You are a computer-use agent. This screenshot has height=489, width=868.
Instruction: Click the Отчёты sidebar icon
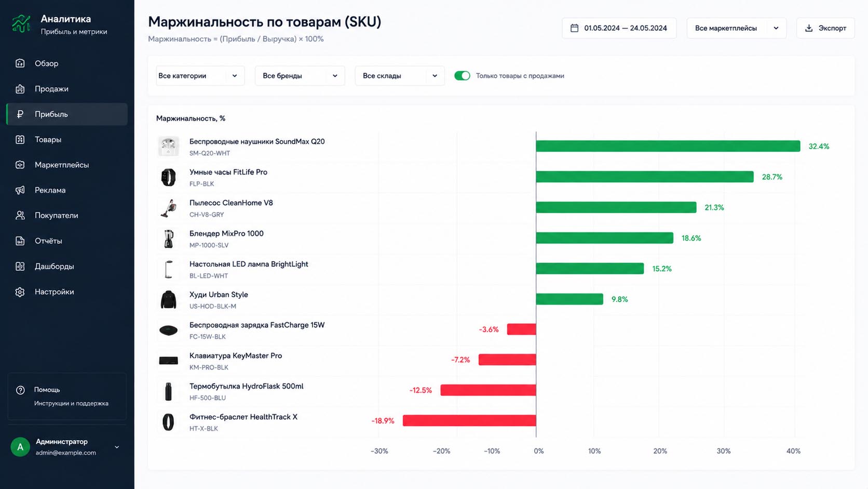20,241
